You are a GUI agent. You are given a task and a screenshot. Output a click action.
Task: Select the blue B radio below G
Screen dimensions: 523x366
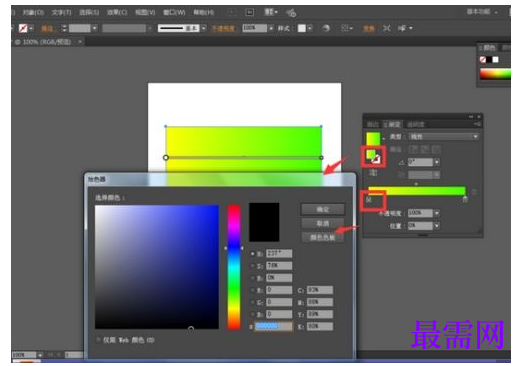coord(252,314)
